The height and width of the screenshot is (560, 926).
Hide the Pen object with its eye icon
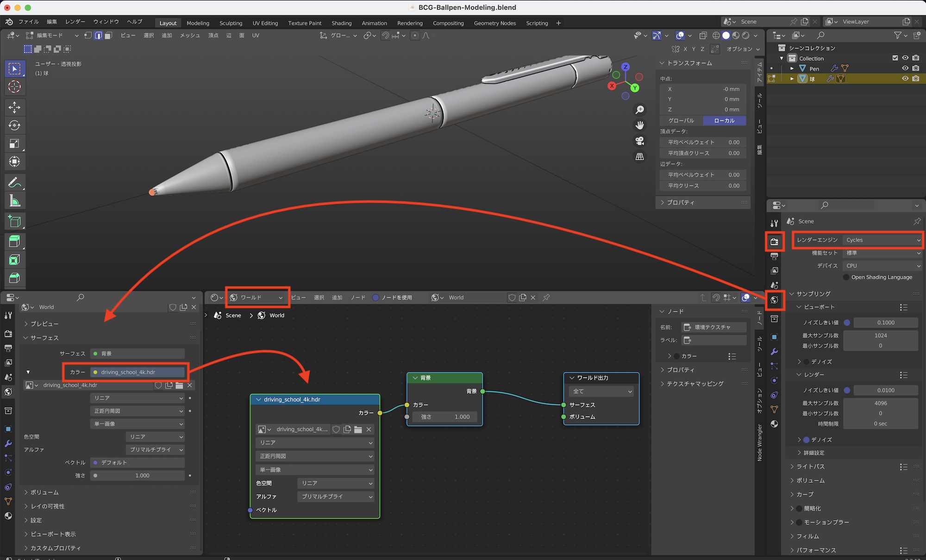pos(905,68)
